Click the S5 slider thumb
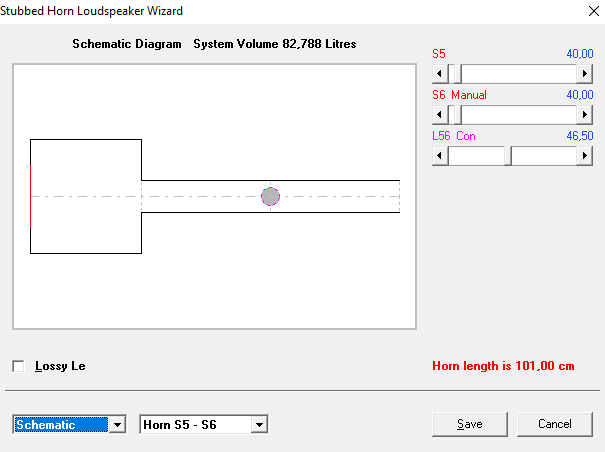 (x=458, y=73)
